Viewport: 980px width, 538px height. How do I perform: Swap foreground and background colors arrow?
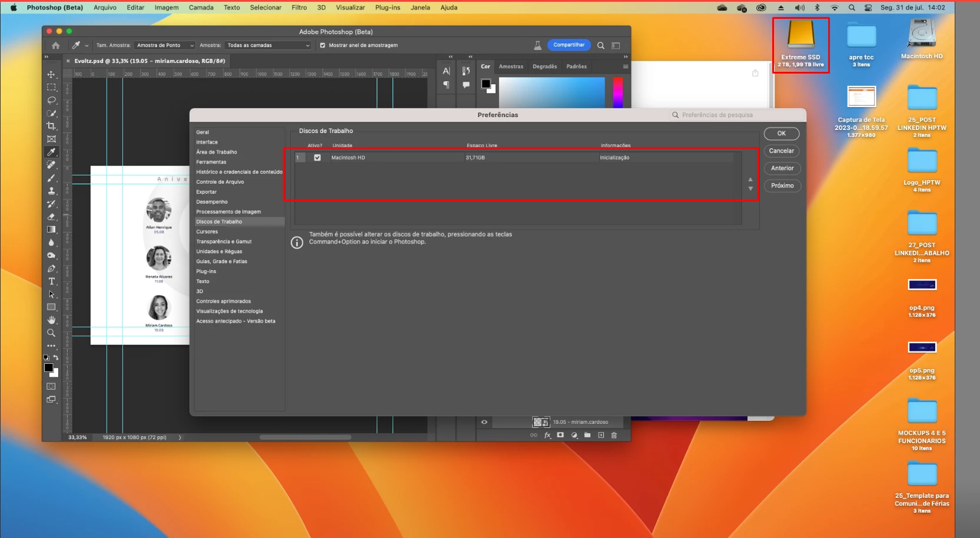56,357
